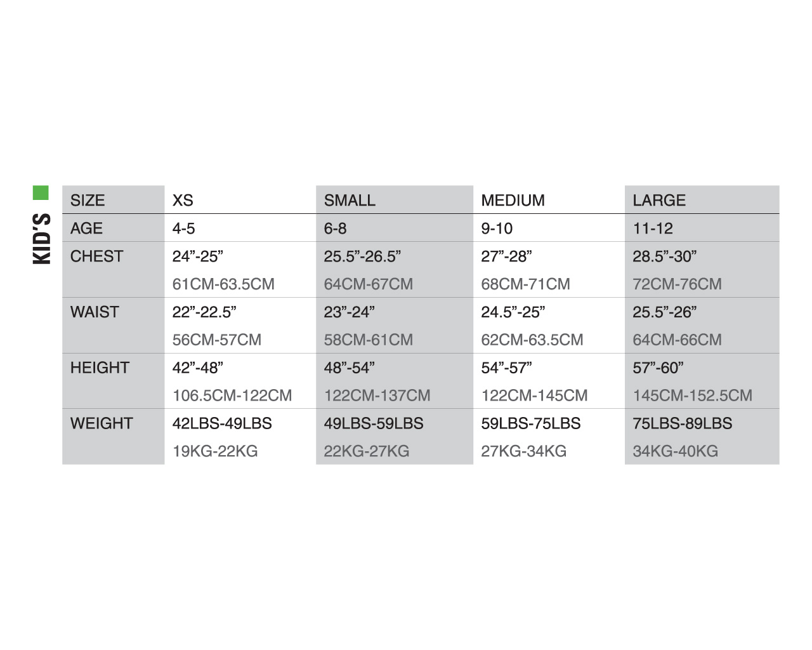This screenshot has height=650, width=812.
Task: Click the 106.5CM-122CM height value
Action: click(x=232, y=395)
